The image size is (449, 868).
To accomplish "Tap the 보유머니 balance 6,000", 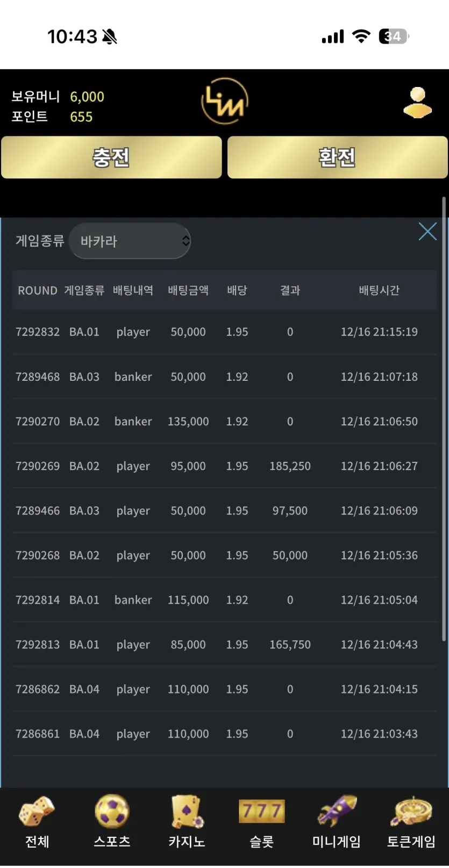I will (x=87, y=97).
